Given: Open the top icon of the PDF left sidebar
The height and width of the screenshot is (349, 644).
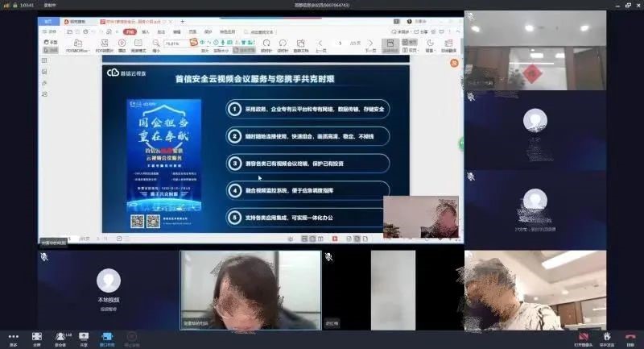Looking at the screenshot, I should point(44,60).
